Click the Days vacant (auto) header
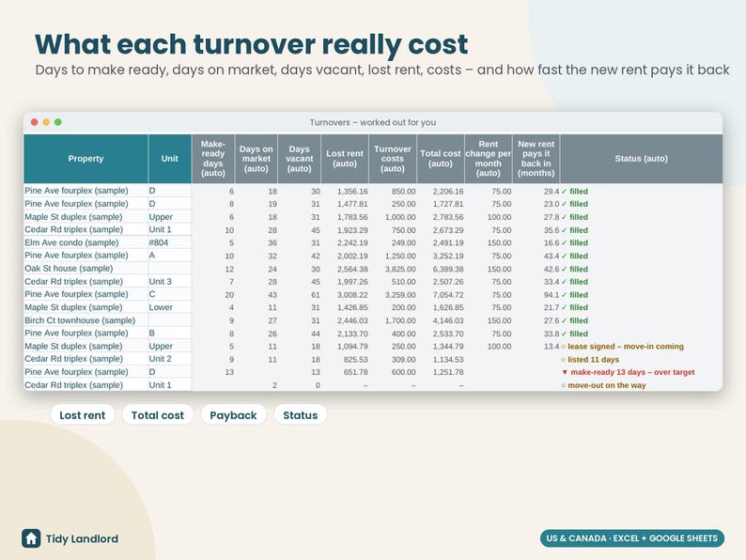The height and width of the screenshot is (560, 746). (300, 159)
